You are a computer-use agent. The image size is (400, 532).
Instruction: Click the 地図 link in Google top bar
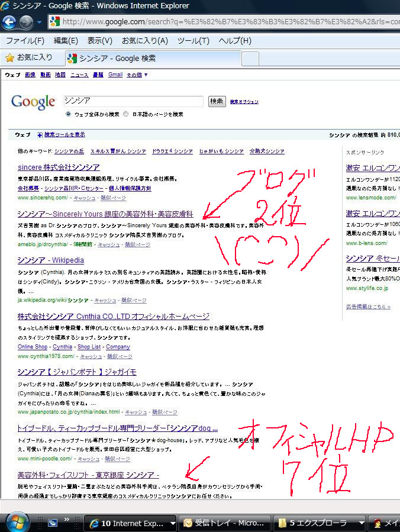tap(60, 75)
